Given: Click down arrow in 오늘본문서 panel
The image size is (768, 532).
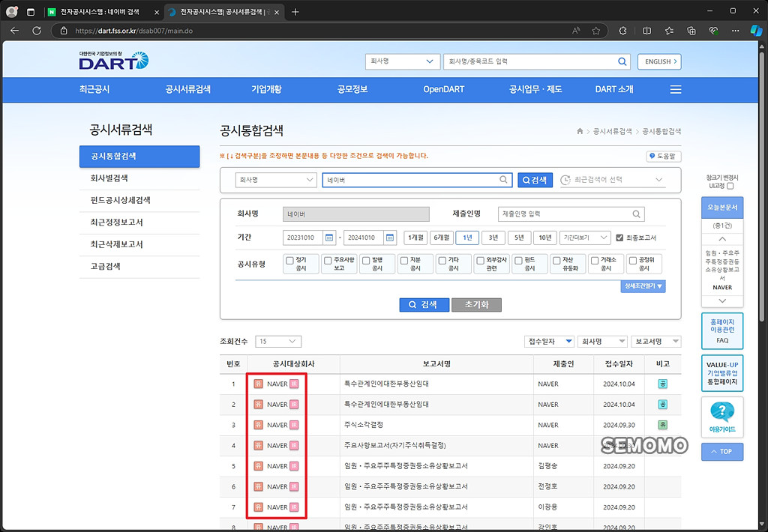Looking at the screenshot, I should point(722,300).
